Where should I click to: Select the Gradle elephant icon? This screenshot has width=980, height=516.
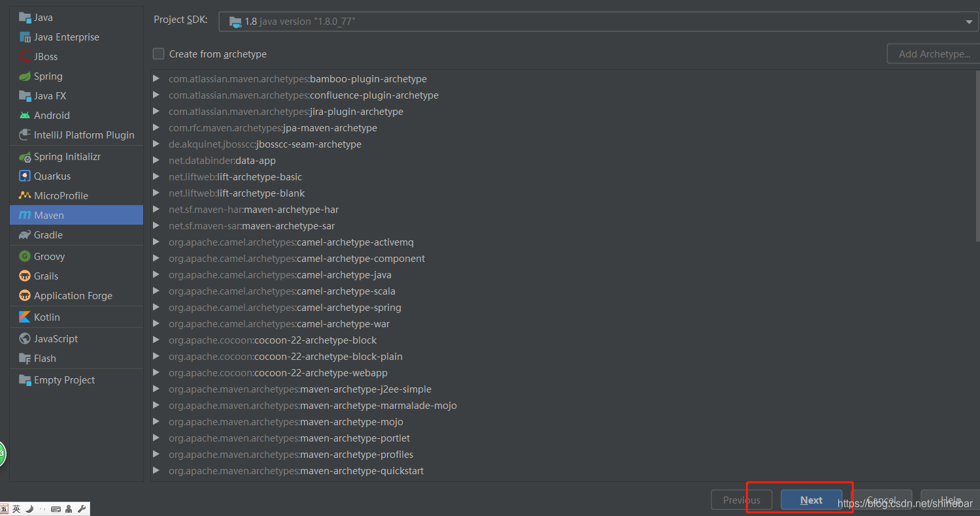(x=25, y=235)
